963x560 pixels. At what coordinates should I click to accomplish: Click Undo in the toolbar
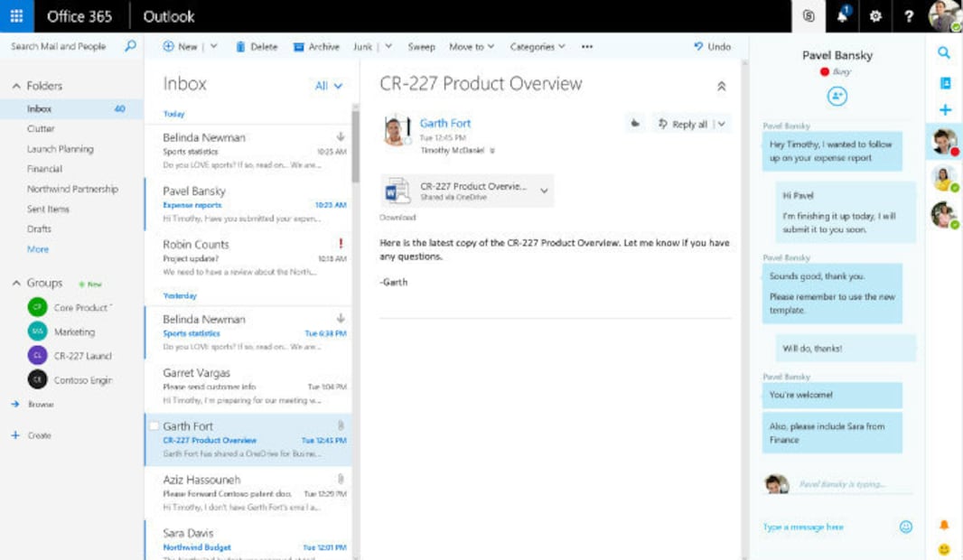tap(713, 47)
